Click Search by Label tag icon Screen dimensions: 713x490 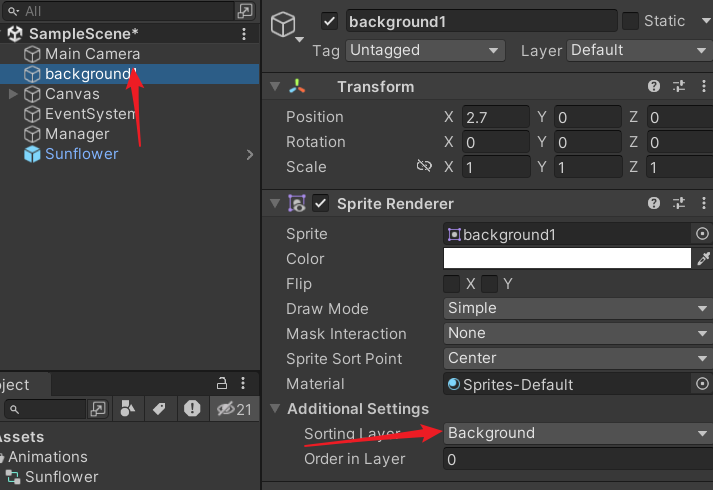coord(159,409)
